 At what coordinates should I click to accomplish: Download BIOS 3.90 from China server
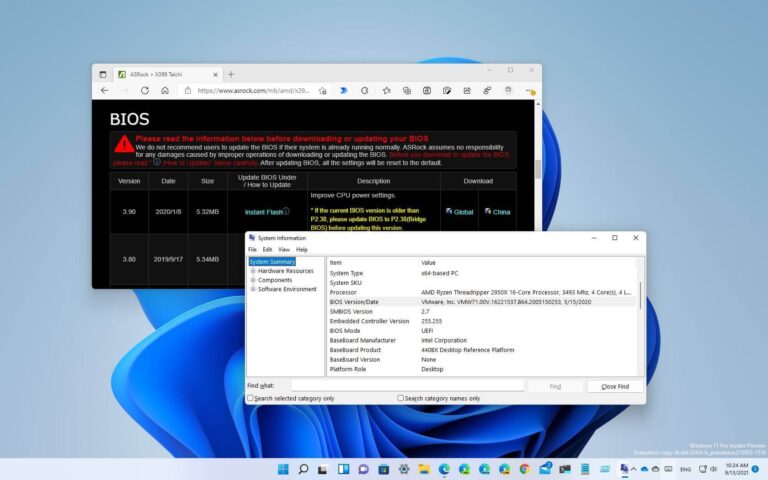tap(498, 212)
